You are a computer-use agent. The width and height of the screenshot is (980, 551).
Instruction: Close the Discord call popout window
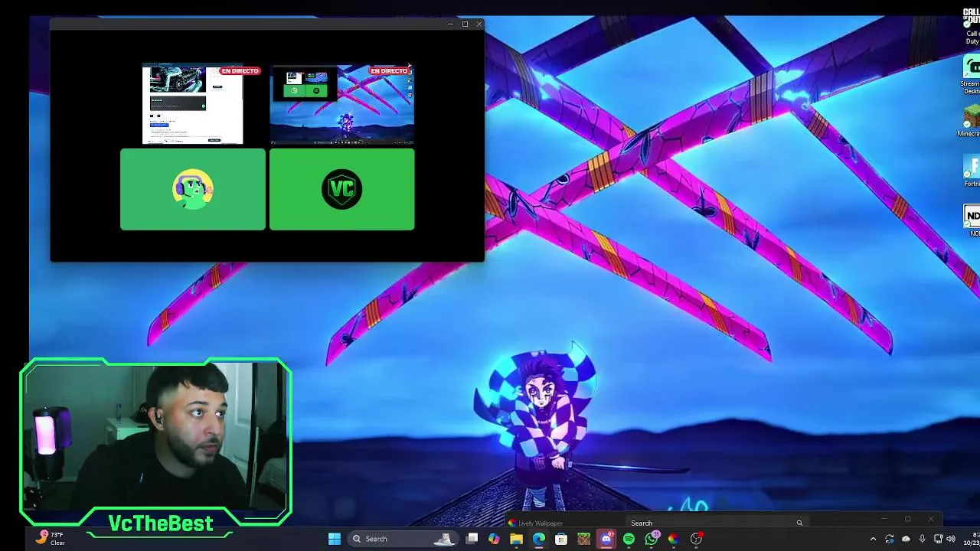pyautogui.click(x=479, y=24)
